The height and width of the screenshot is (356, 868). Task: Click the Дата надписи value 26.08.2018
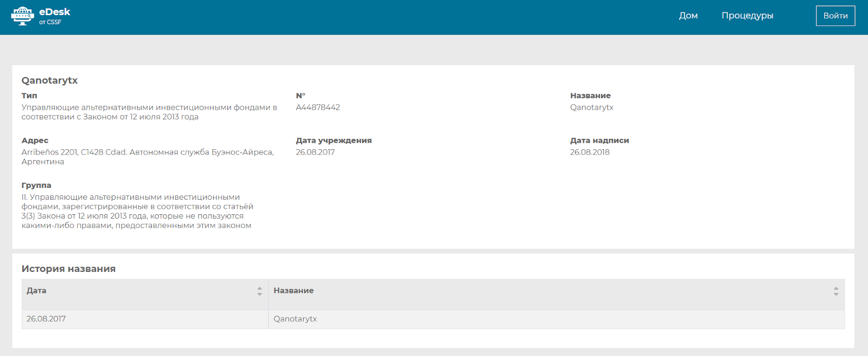click(x=590, y=152)
